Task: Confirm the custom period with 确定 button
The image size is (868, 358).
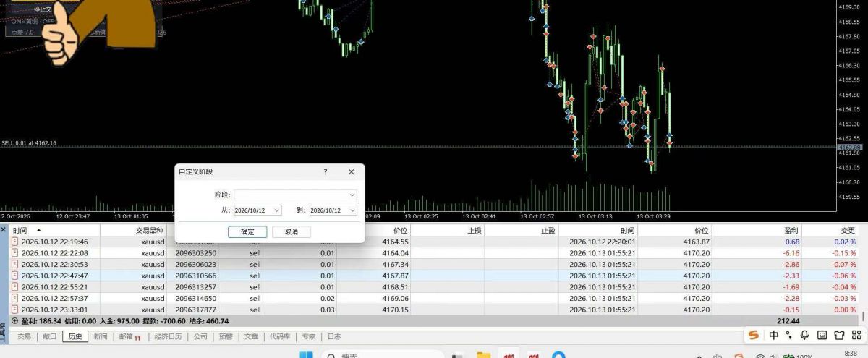Action: 247,232
